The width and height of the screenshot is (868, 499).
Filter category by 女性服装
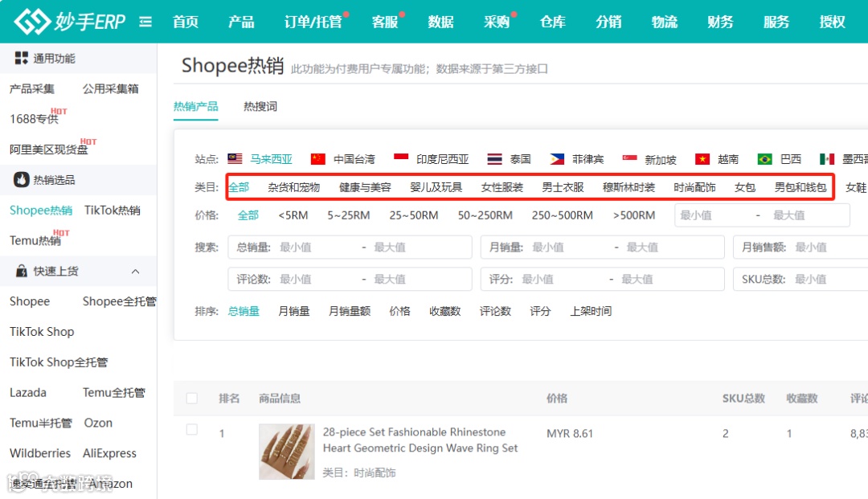(x=502, y=187)
